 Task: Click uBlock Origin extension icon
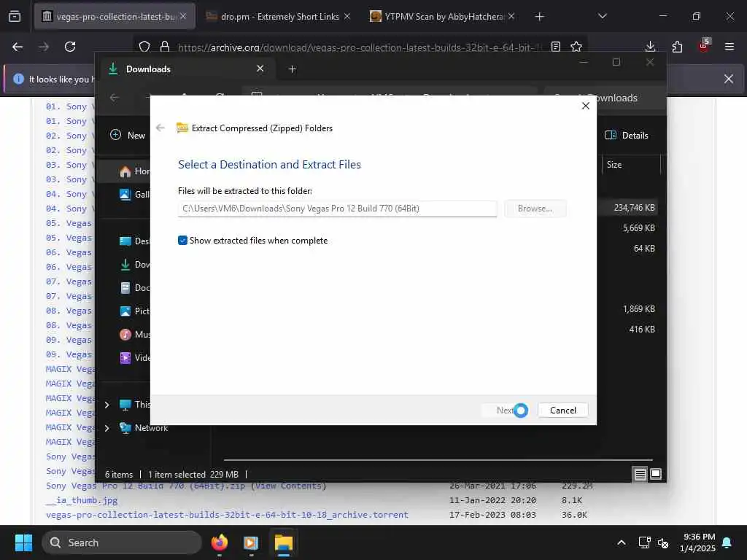[x=704, y=46]
